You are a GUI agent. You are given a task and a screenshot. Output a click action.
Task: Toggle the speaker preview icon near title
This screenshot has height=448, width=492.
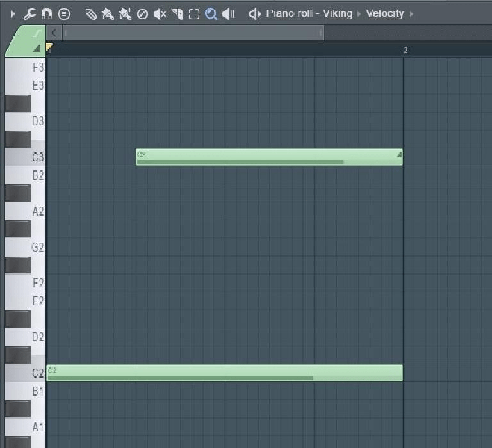click(x=255, y=14)
